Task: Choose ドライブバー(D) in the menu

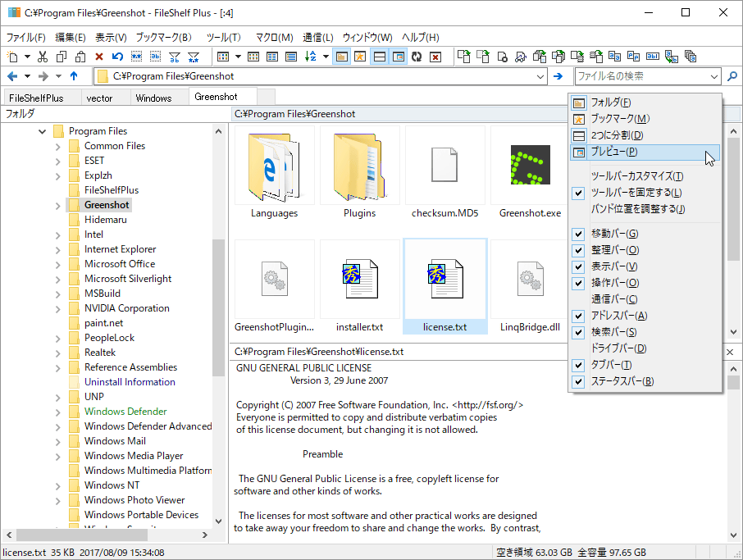Action: point(645,348)
